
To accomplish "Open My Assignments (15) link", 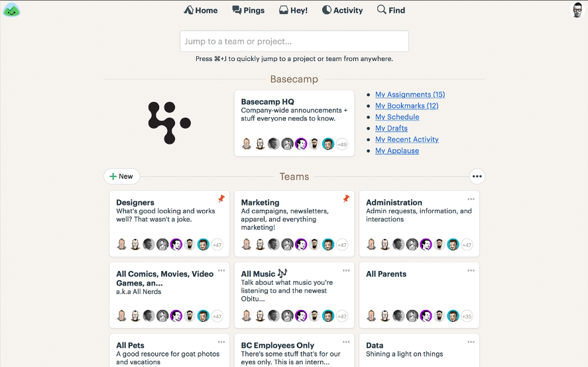I will click(x=410, y=95).
